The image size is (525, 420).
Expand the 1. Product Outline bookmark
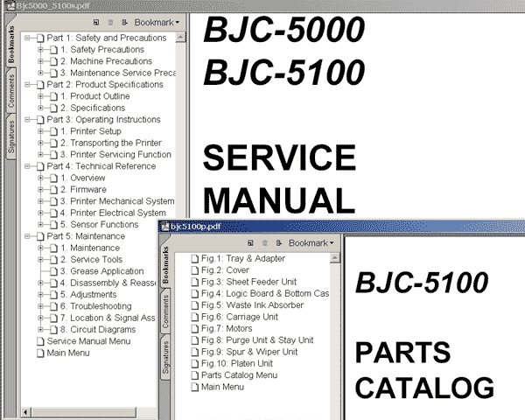42,96
